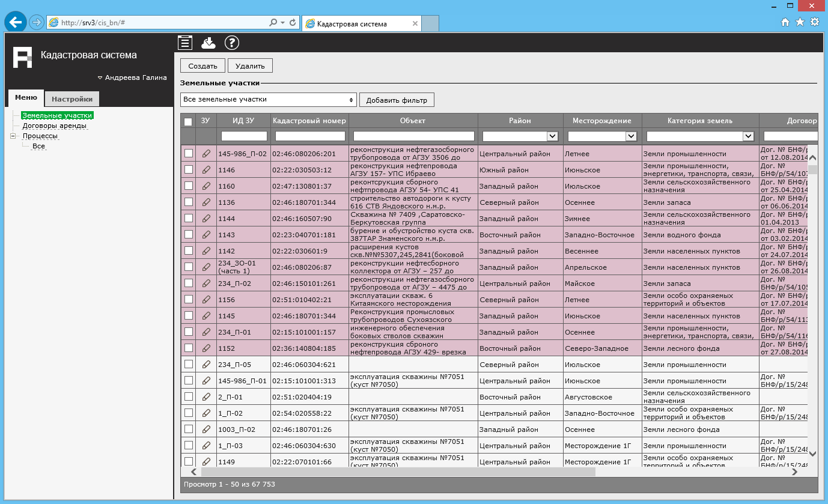Viewport: 828px width, 504px height.
Task: Switch to the Меню tab
Action: 26,98
